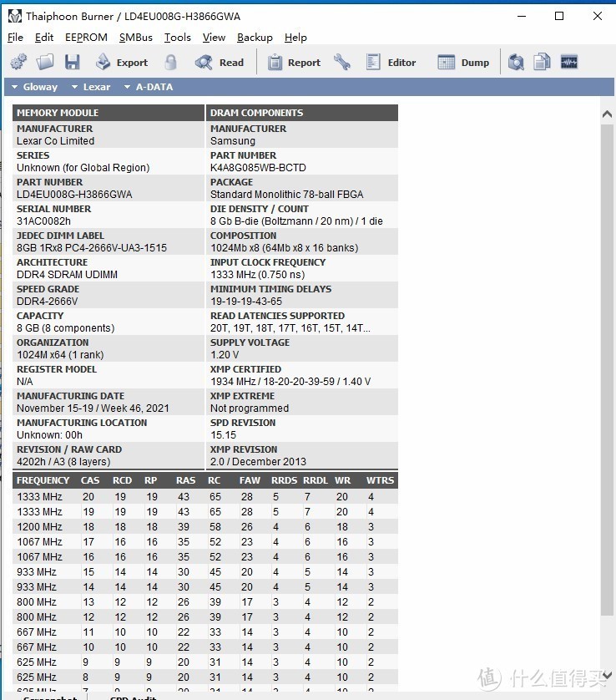Click the CAS column header
616x700 pixels.
click(x=90, y=481)
